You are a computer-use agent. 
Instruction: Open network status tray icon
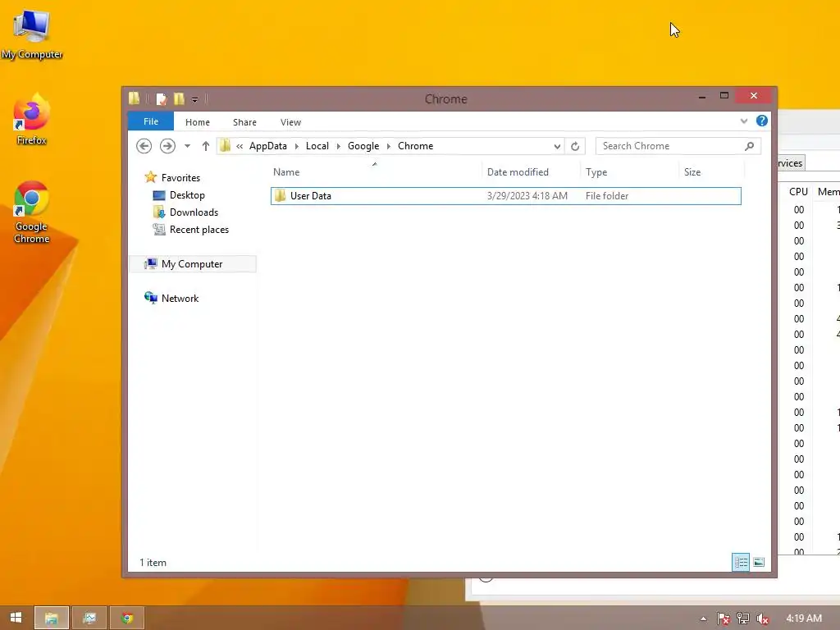pos(742,619)
